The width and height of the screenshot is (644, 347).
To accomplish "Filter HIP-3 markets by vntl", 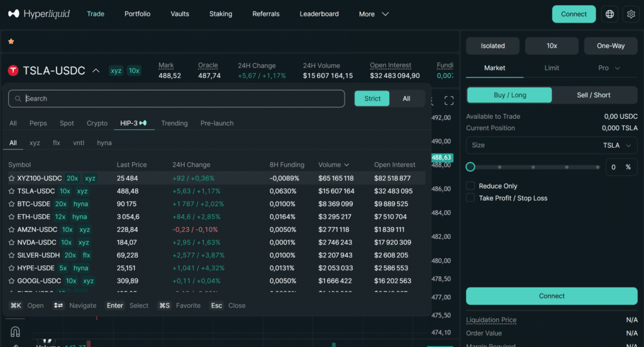I will (79, 143).
